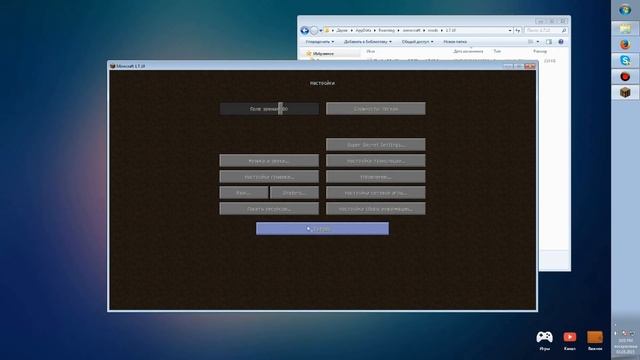
Task: Refresh the Explorer address bar
Action: pyautogui.click(x=518, y=31)
